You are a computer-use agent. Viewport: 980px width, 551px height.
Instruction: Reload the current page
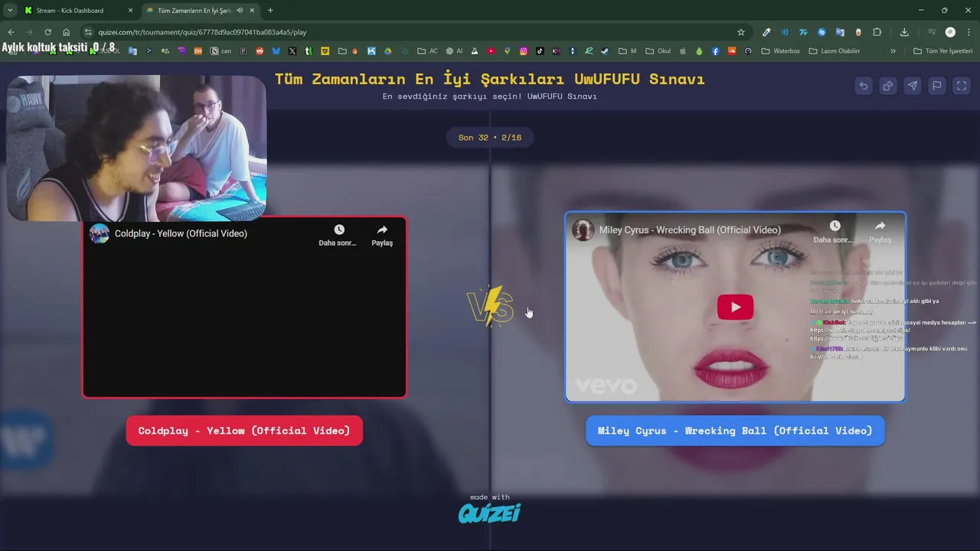pyautogui.click(x=47, y=32)
